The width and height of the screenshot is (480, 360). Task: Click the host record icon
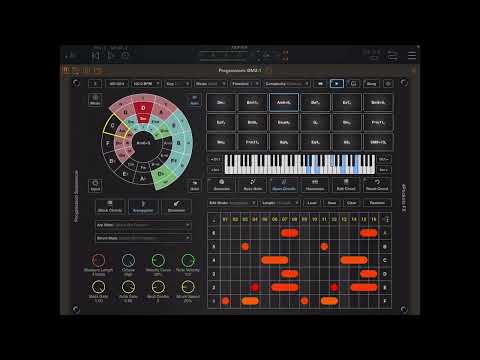125,55
